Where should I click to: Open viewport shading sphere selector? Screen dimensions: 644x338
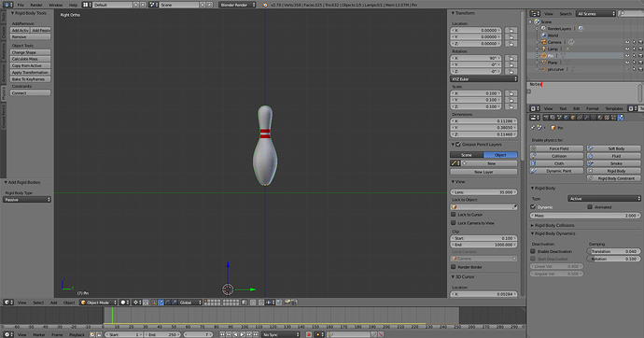(125, 303)
